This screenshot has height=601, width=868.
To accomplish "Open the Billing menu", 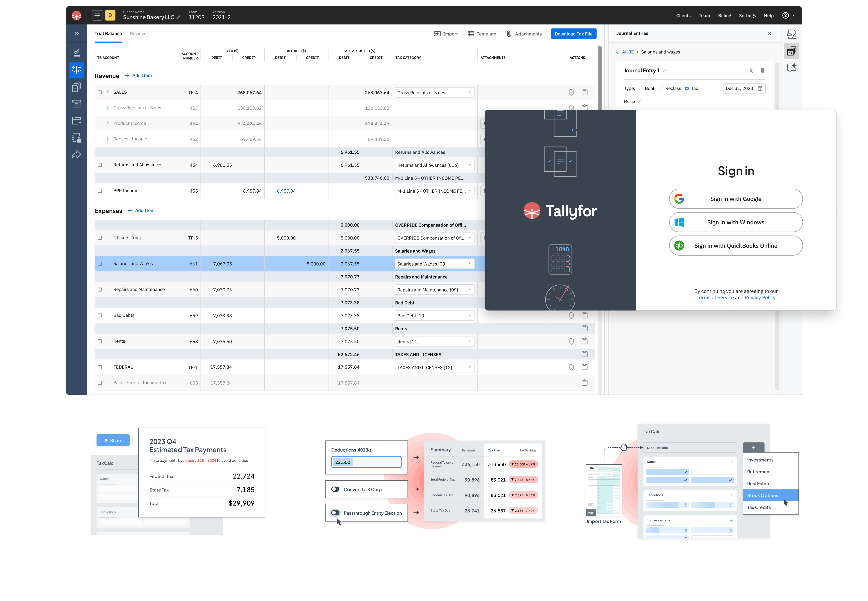I will point(724,15).
